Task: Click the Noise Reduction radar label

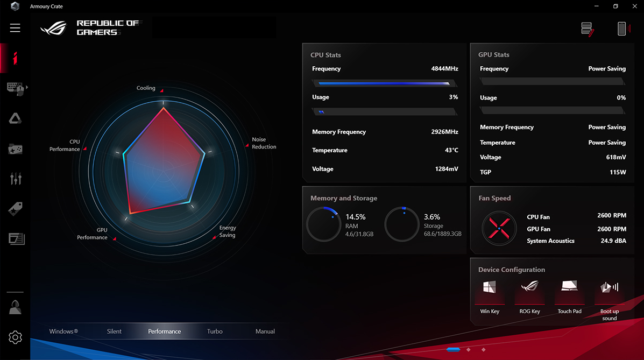Action: coord(264,143)
